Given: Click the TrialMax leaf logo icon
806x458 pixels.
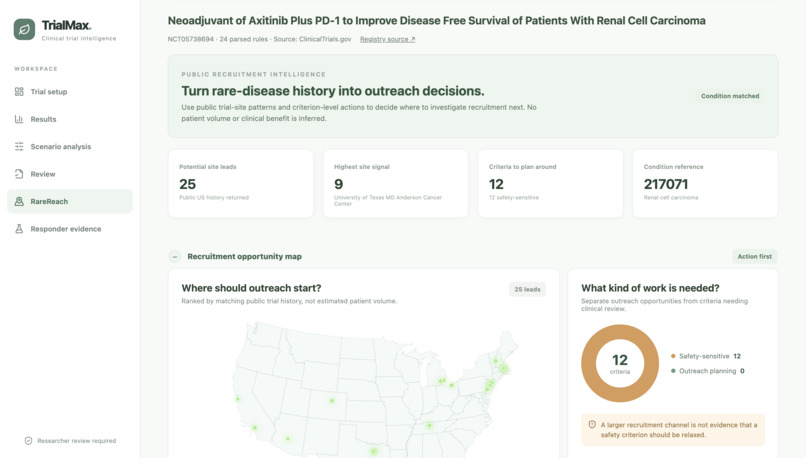Looking at the screenshot, I should pyautogui.click(x=24, y=29).
